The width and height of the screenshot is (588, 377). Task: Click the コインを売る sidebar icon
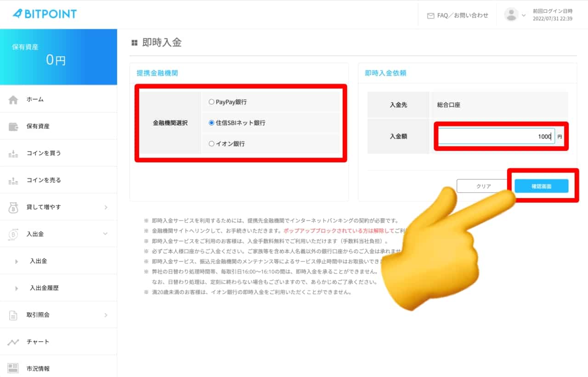(x=13, y=181)
